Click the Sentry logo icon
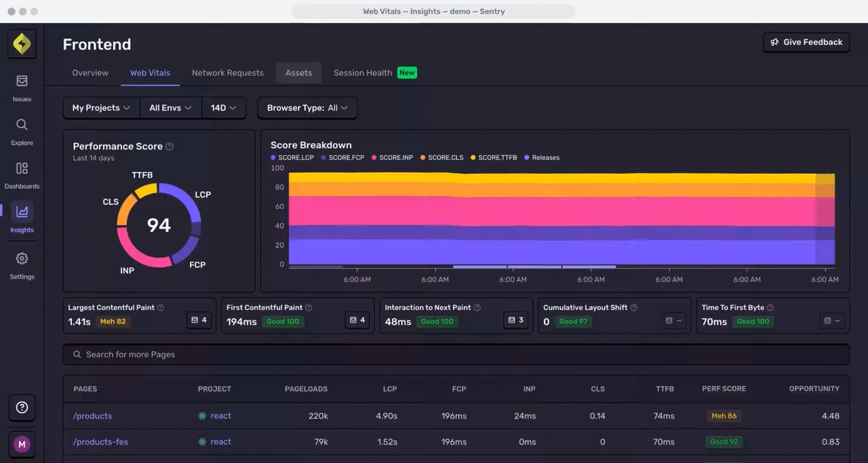Image resolution: width=868 pixels, height=463 pixels. pos(22,44)
